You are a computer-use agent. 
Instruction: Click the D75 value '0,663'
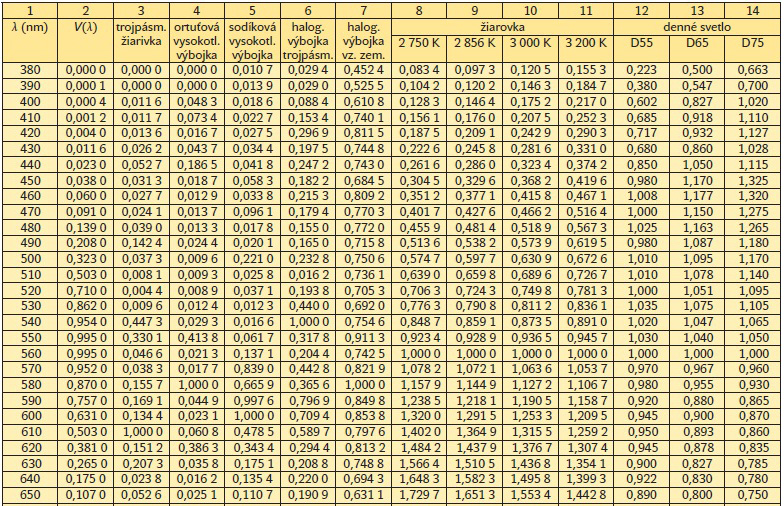coord(752,70)
